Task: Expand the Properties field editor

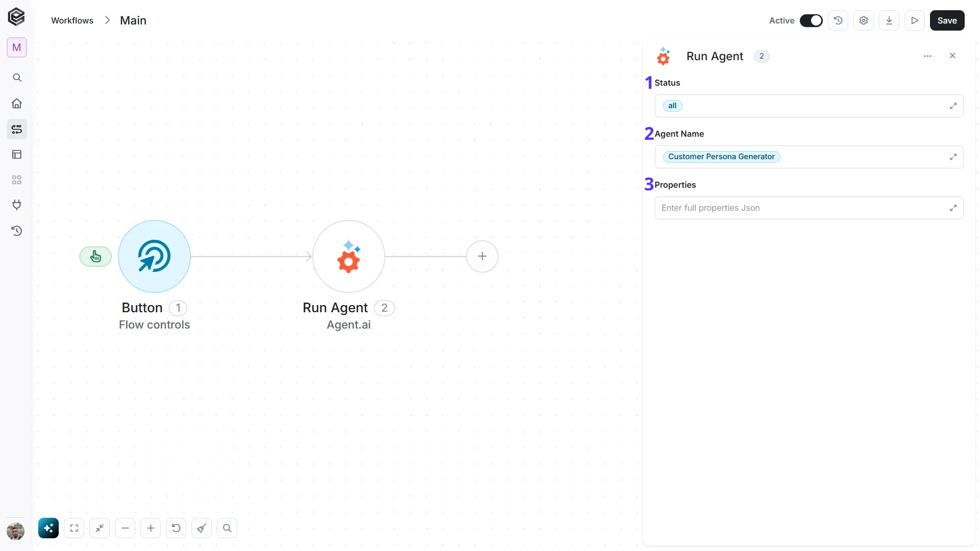Action: pyautogui.click(x=953, y=208)
